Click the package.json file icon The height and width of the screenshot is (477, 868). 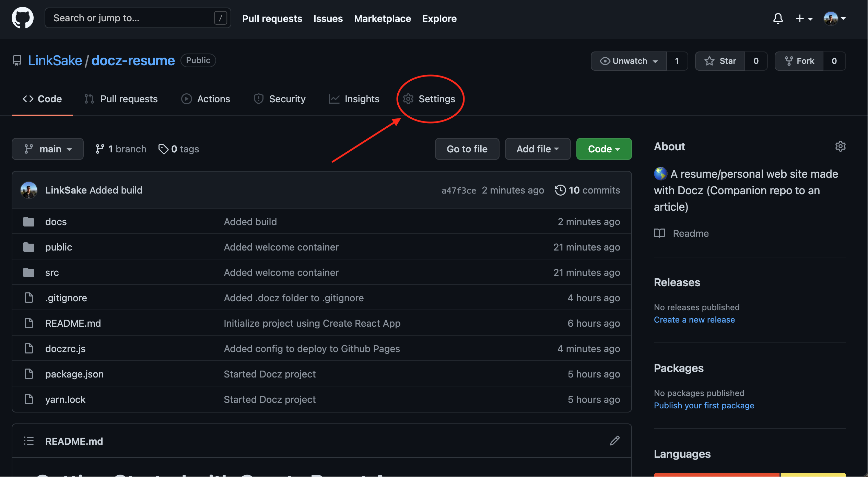tap(29, 374)
